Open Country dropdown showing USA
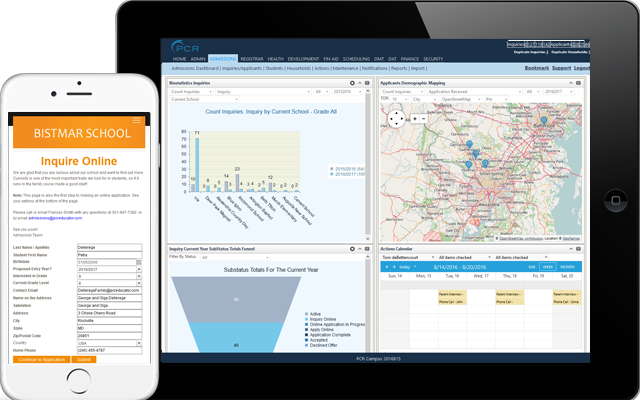The height and width of the screenshot is (400, 640). pos(139,343)
